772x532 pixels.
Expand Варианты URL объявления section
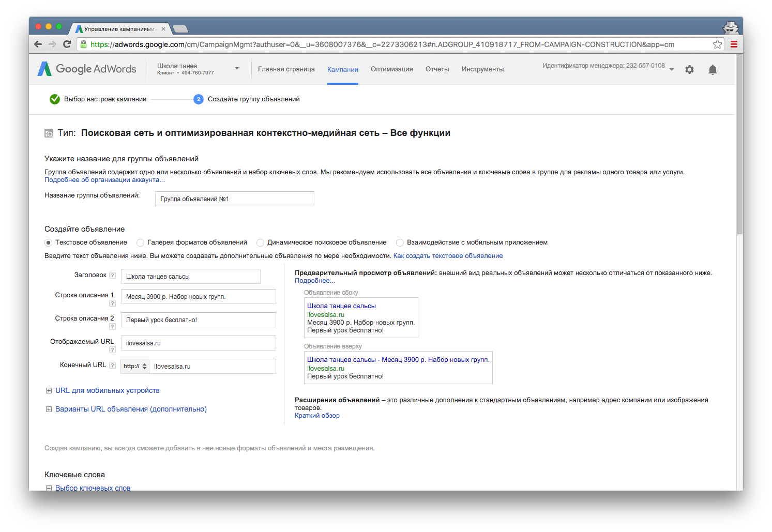(49, 409)
